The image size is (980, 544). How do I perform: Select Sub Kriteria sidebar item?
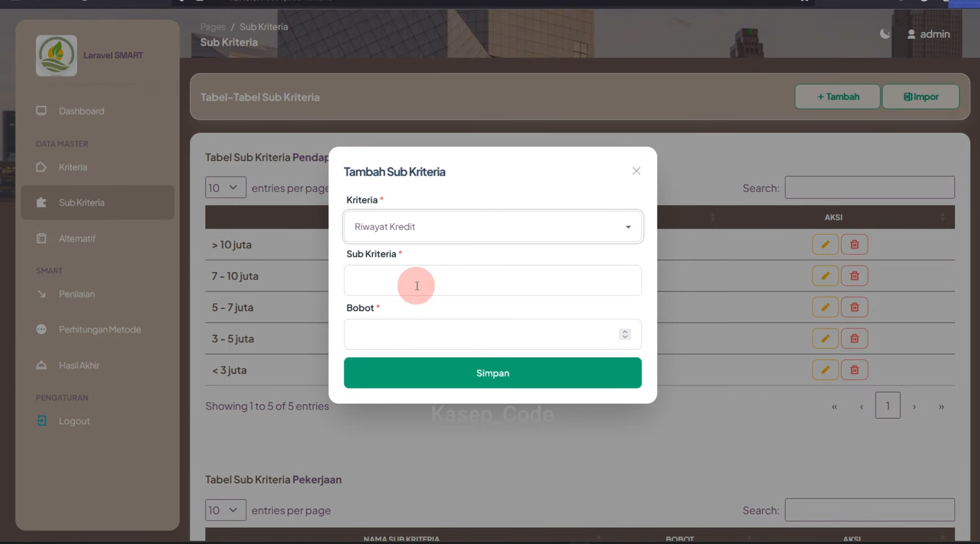[97, 203]
